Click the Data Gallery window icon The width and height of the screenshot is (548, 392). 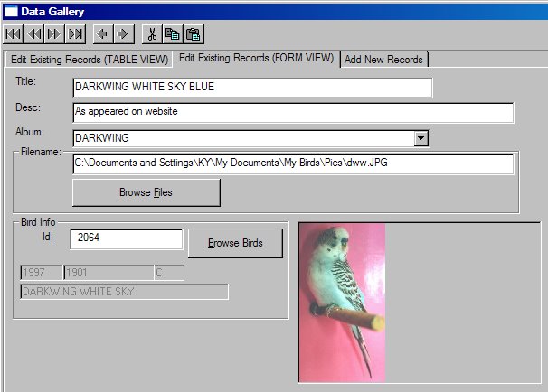coord(11,11)
